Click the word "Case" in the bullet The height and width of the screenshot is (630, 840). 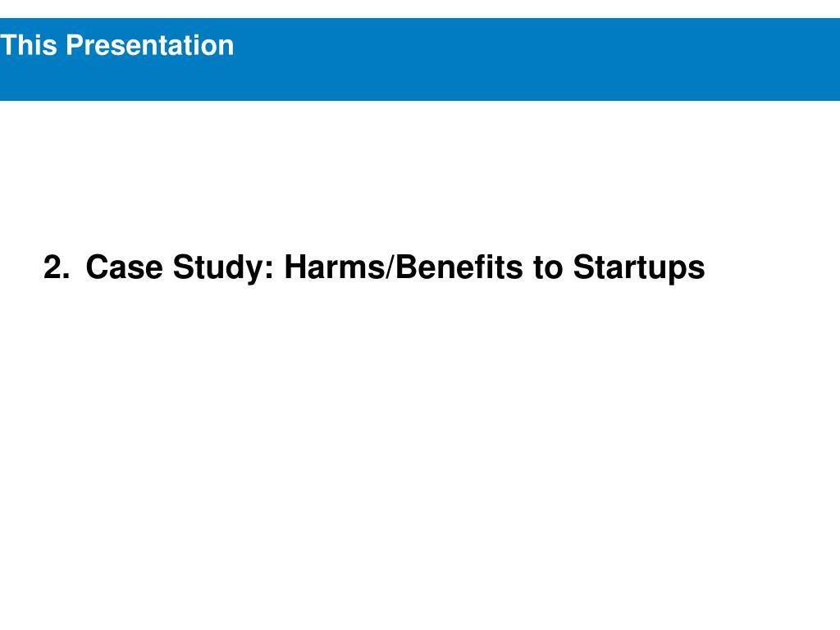125,267
